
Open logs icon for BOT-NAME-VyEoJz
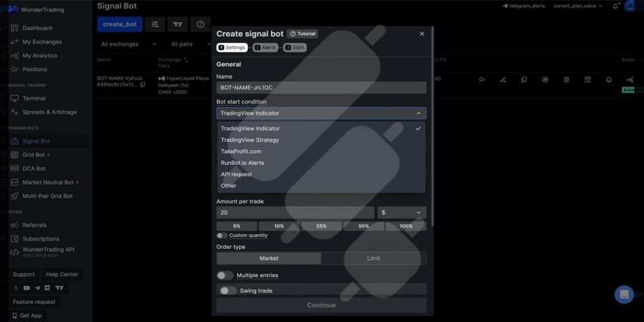coord(587,80)
